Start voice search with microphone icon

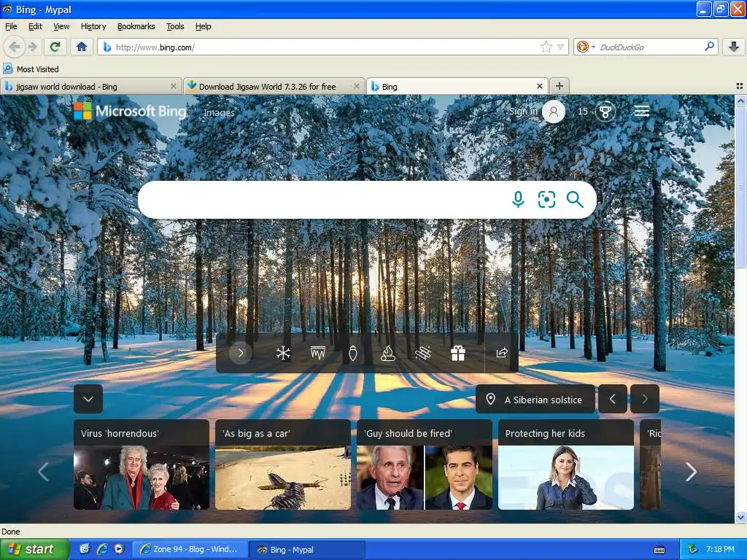[518, 200]
